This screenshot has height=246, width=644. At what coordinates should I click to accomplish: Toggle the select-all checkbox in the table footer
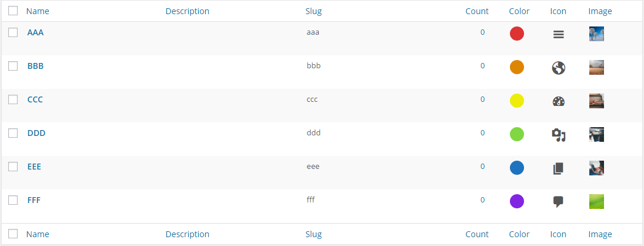click(13, 234)
